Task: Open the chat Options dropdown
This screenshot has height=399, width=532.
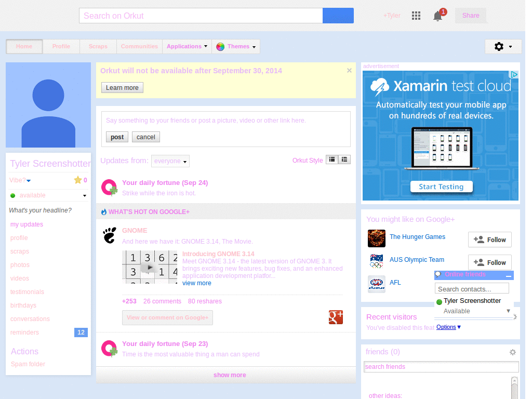Action: coord(448,327)
